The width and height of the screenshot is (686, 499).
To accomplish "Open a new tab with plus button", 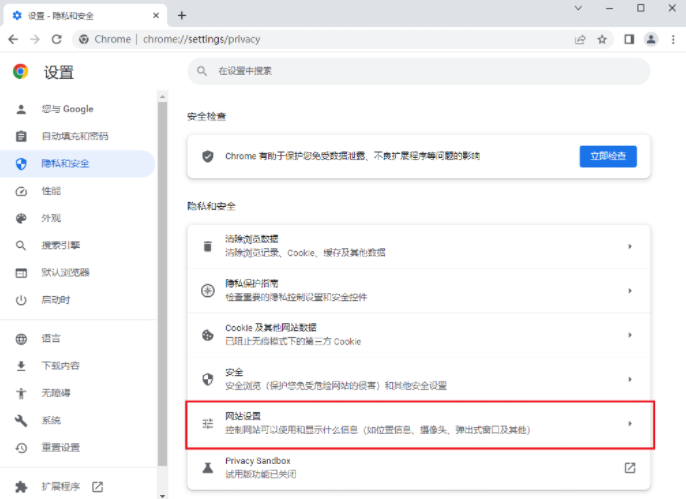I will click(x=182, y=16).
